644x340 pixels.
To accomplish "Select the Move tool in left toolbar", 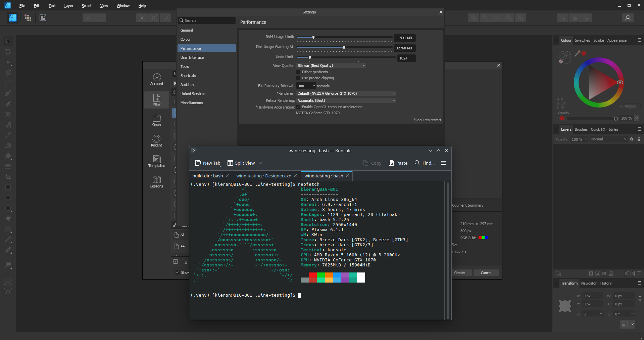I will pyautogui.click(x=8, y=41).
